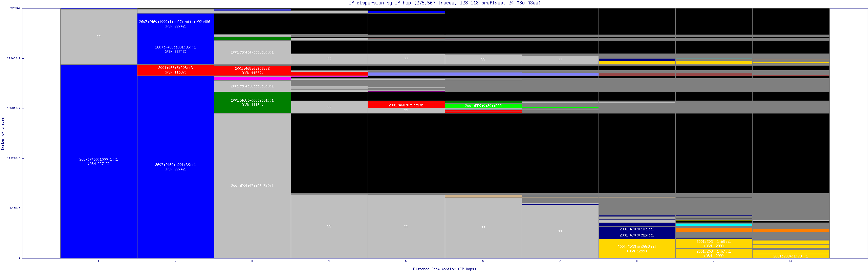Select the navy 2001:470:0:3f1::2 block
868x271 pixels.
[637, 229]
